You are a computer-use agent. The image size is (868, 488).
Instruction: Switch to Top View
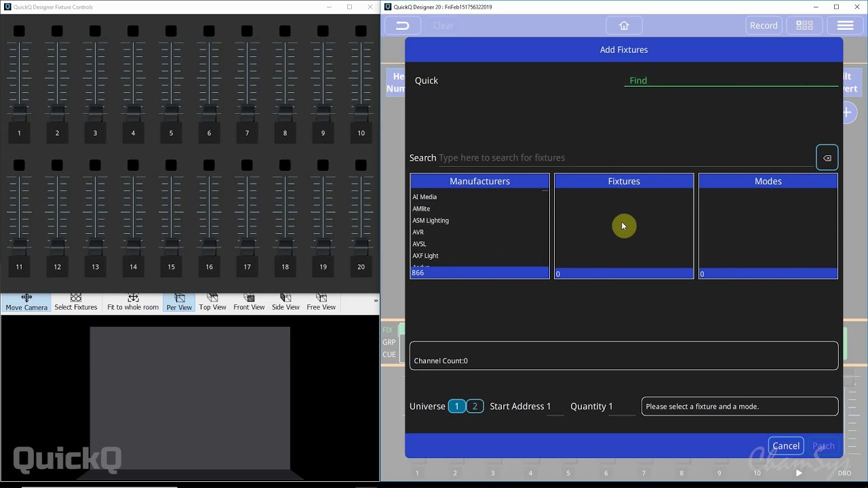pos(212,302)
